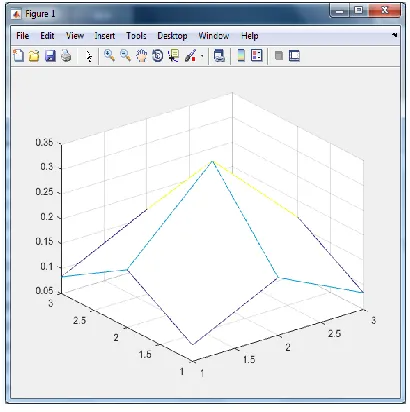
Task: Open the Desktop menu
Action: point(172,36)
